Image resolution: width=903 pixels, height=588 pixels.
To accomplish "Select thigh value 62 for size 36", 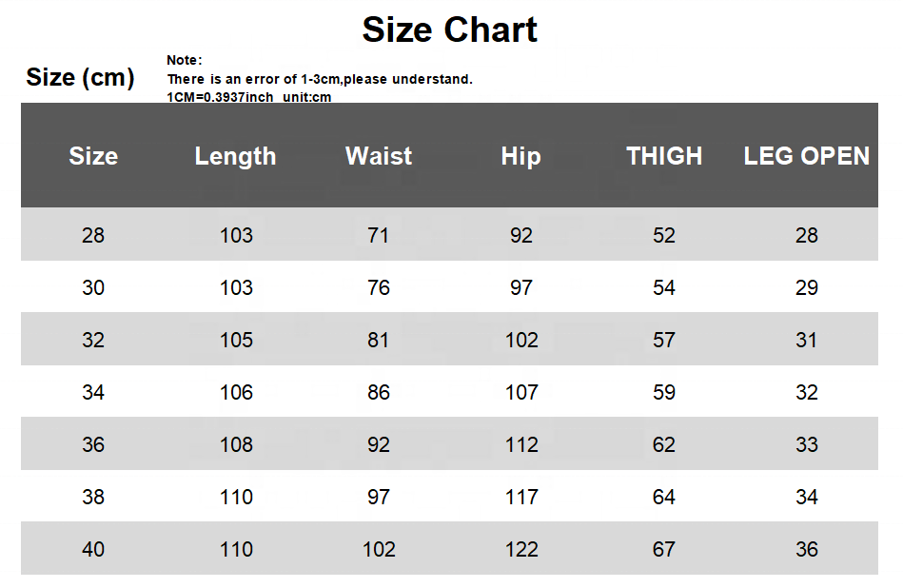I will [664, 444].
